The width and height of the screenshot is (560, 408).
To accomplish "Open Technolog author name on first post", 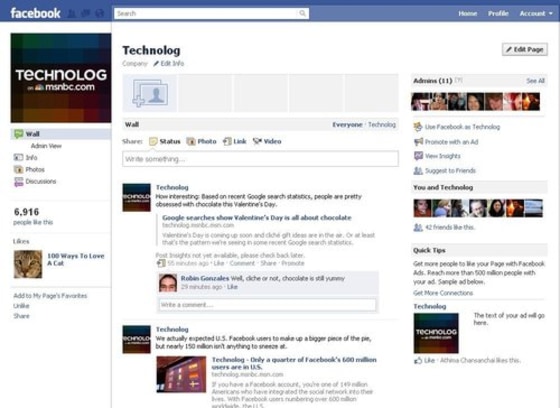I will [172, 187].
